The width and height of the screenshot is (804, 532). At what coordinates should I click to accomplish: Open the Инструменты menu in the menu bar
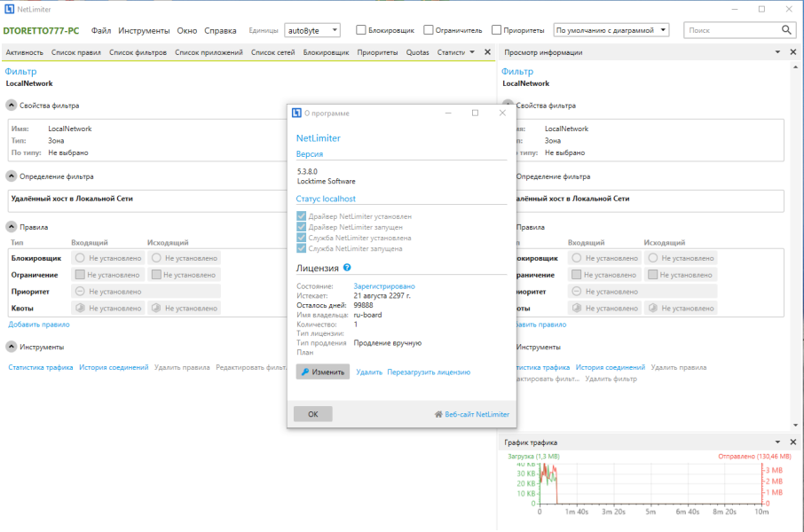tap(144, 31)
